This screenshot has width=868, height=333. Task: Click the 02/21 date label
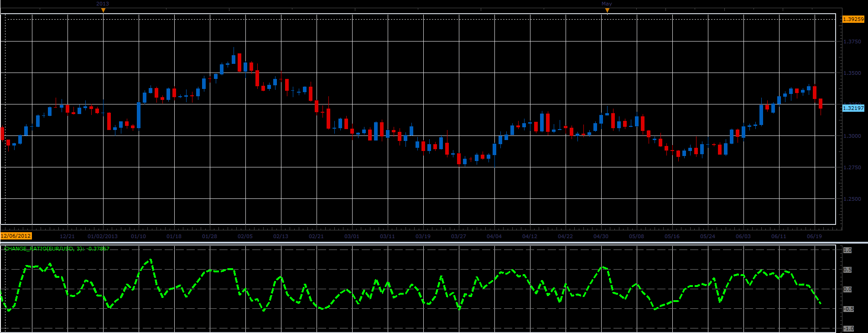coord(317,236)
